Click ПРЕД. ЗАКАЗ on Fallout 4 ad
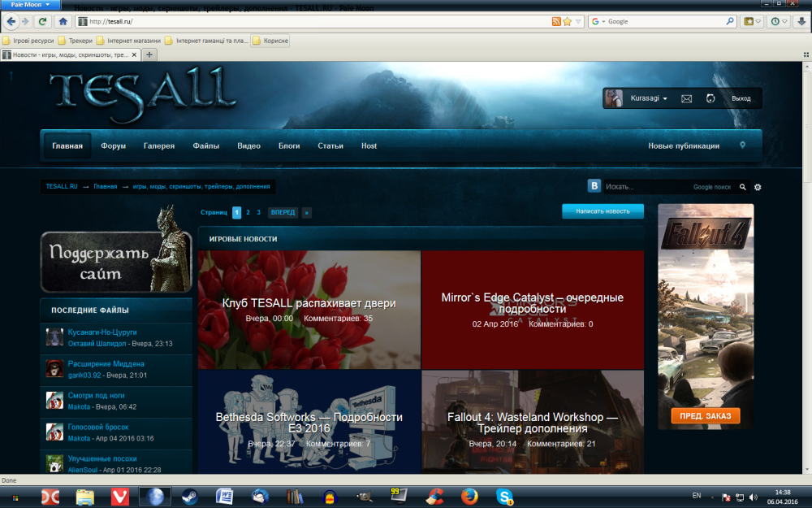Image resolution: width=812 pixels, height=508 pixels. pos(706,415)
